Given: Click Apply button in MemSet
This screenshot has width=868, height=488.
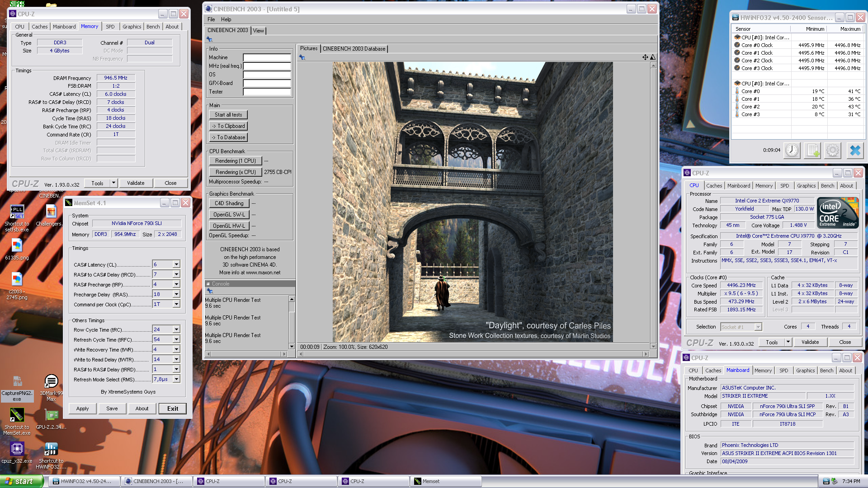Looking at the screenshot, I should coord(82,408).
